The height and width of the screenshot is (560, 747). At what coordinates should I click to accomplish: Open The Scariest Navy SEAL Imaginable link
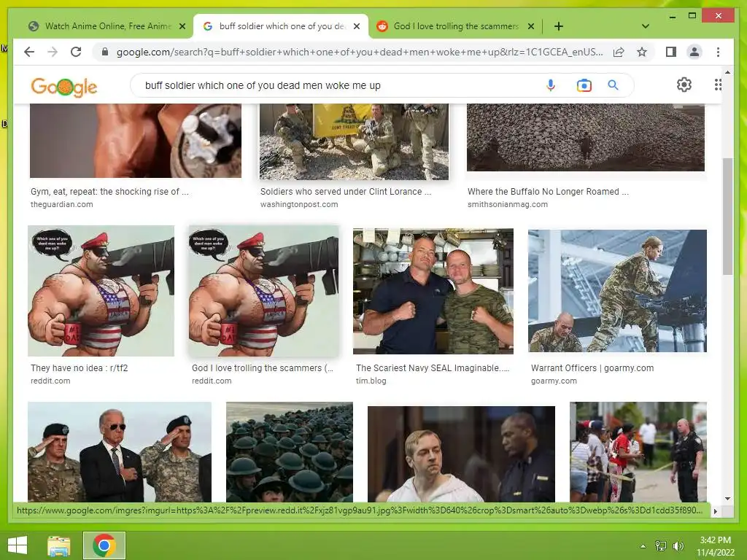[433, 367]
